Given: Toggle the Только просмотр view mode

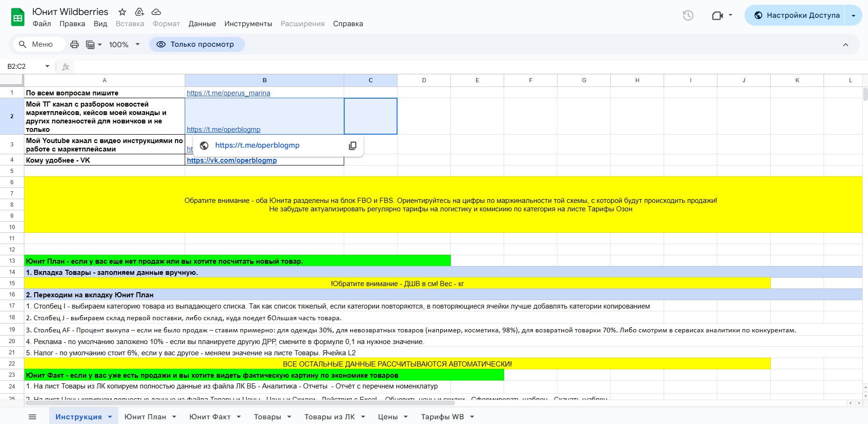Looking at the screenshot, I should point(197,44).
